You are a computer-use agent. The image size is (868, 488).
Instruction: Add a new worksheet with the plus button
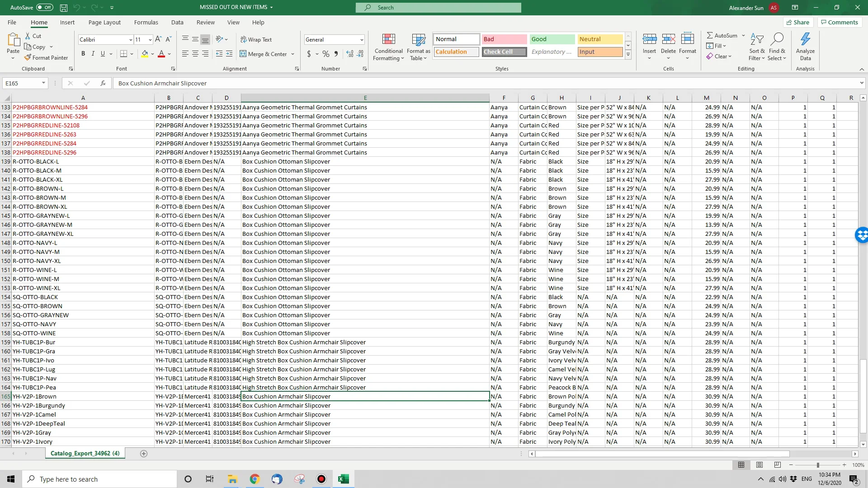click(x=143, y=453)
